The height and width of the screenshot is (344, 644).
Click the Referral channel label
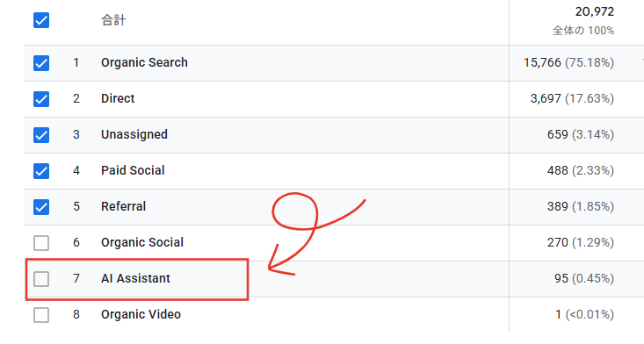(x=123, y=206)
